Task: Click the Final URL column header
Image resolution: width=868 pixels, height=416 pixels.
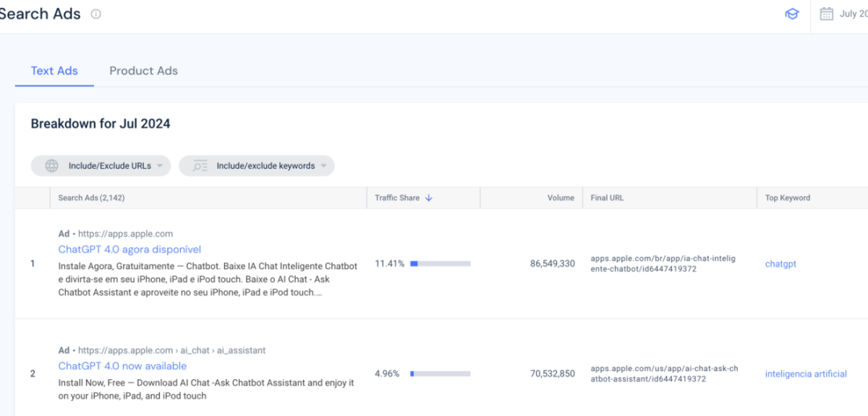Action: [x=669, y=198]
